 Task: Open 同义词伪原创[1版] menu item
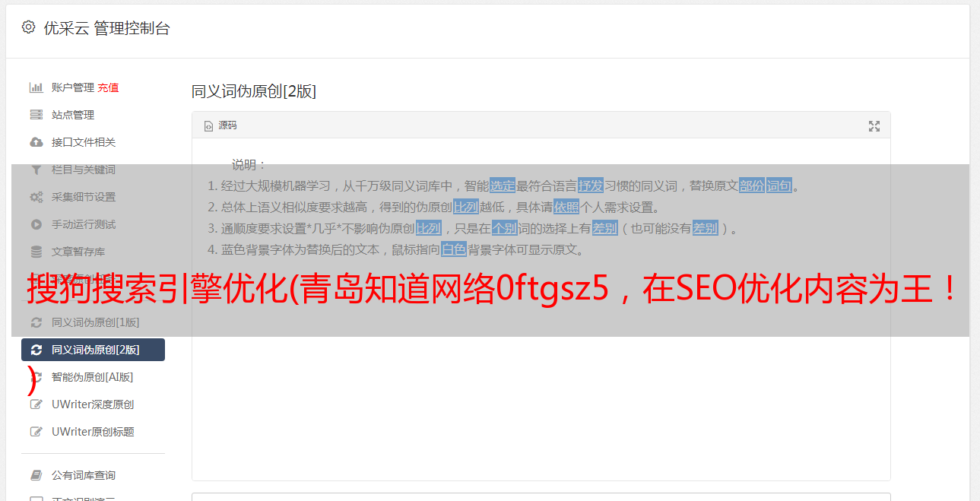click(x=93, y=322)
